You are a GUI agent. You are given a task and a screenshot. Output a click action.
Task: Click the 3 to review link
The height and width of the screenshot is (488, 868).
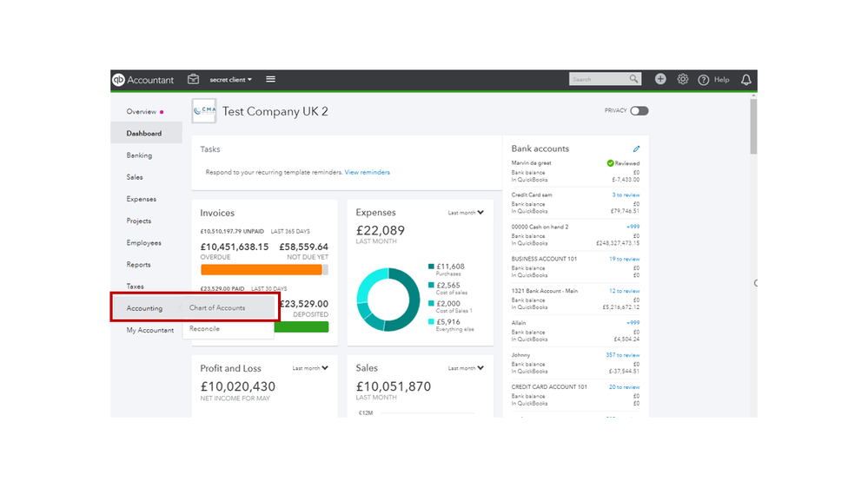coord(626,195)
